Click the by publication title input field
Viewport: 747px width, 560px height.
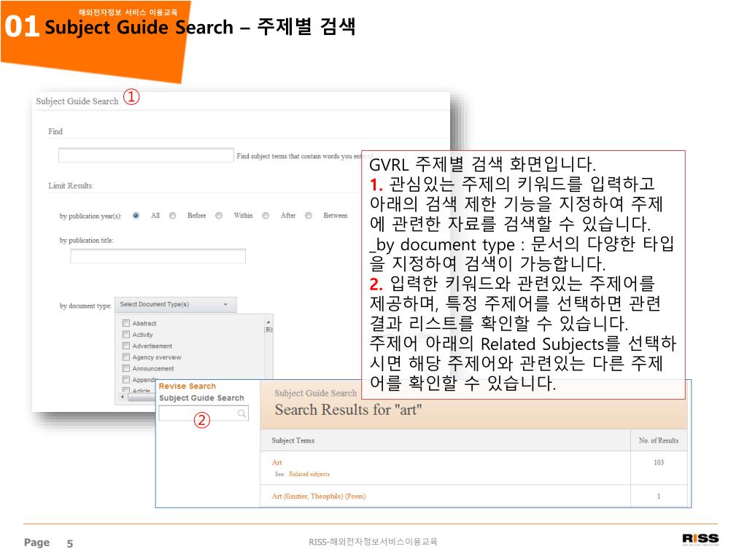pyautogui.click(x=158, y=256)
